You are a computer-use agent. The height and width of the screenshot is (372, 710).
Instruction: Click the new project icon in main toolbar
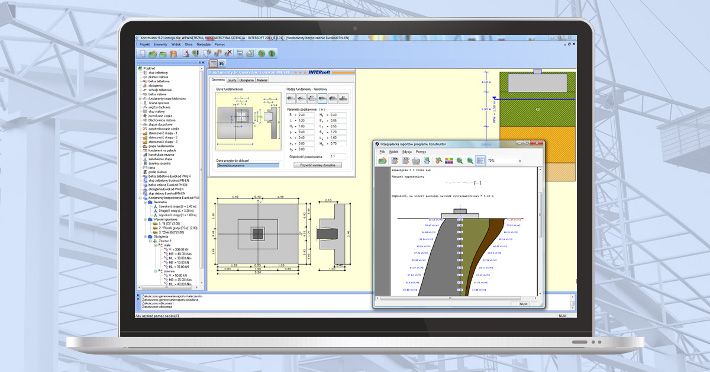(142, 53)
